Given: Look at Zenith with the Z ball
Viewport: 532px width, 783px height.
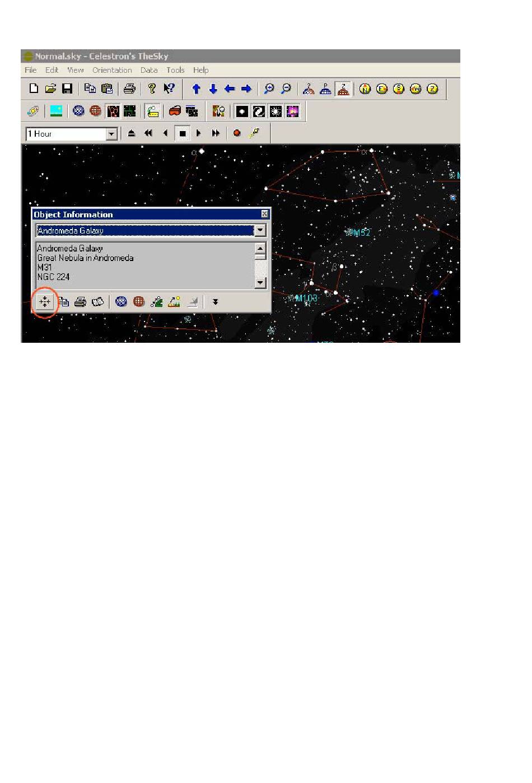Looking at the screenshot, I should tap(432, 88).
